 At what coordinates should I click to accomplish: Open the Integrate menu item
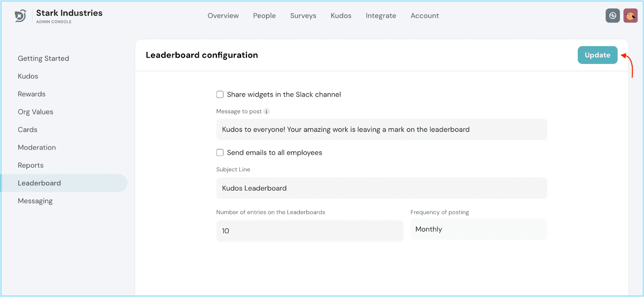(381, 16)
